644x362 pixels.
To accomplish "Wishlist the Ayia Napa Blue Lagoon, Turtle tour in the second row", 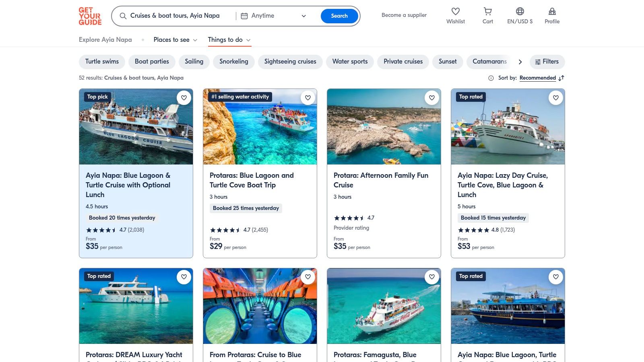I will pyautogui.click(x=556, y=277).
